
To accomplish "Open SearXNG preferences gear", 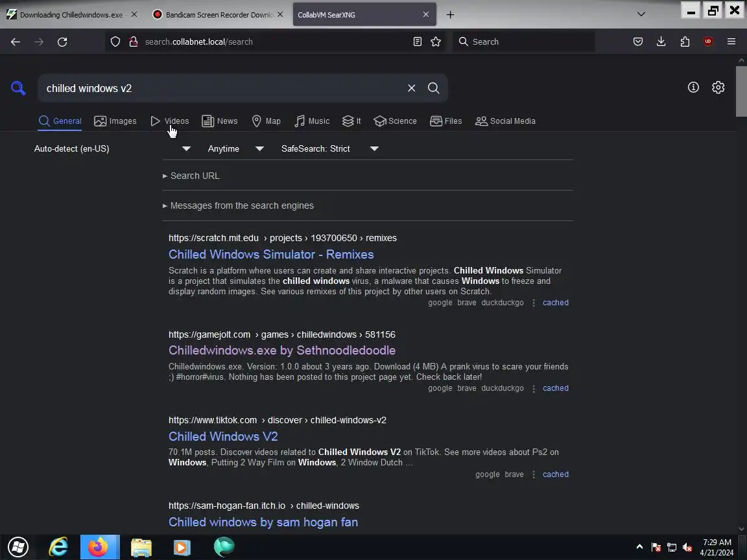I will coord(718,87).
